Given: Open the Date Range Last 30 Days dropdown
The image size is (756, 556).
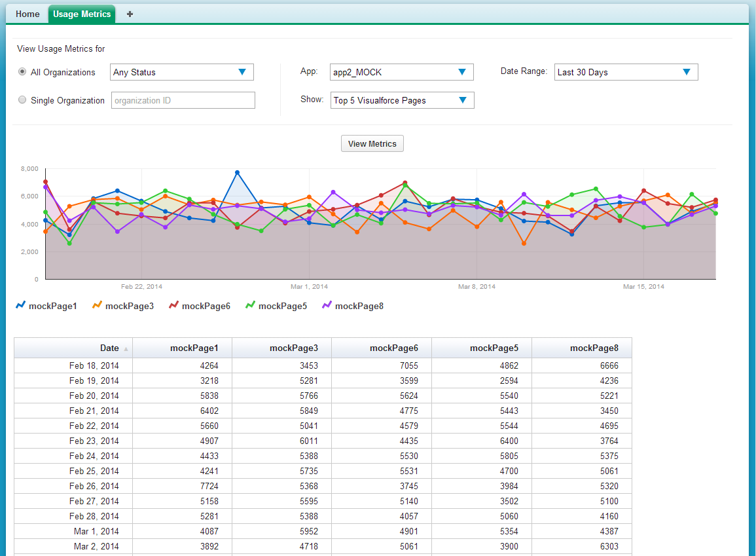Looking at the screenshot, I should [626, 72].
